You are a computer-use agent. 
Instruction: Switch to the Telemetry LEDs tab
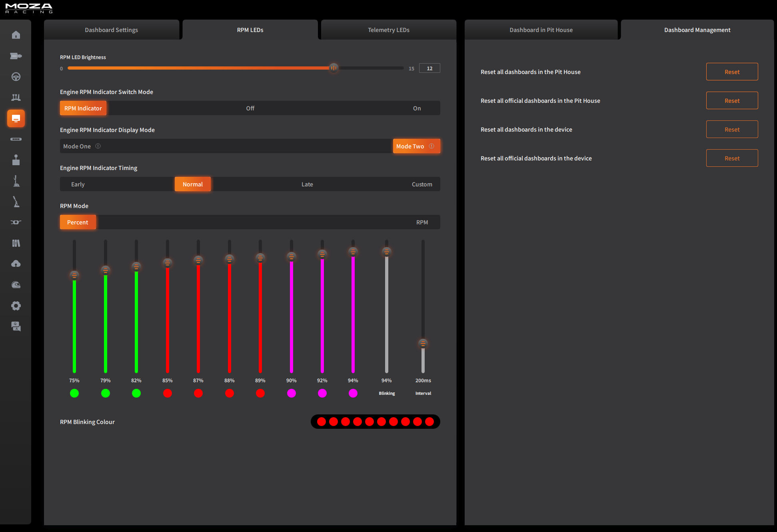388,30
